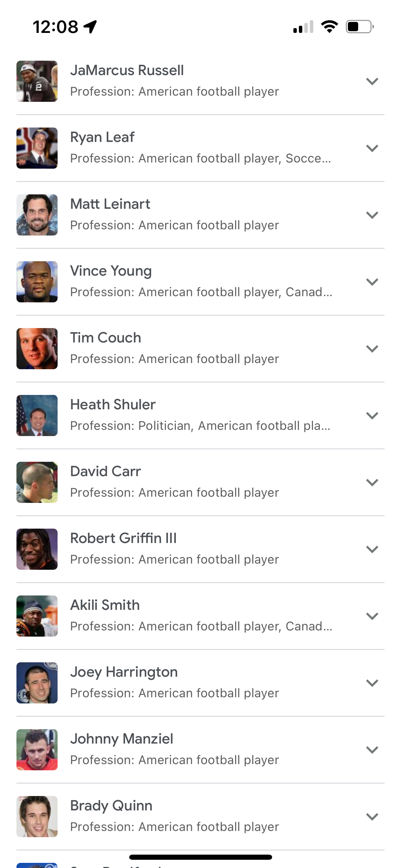Expand the JaMarcus Russell entry chevron
The width and height of the screenshot is (401, 868).
click(372, 81)
